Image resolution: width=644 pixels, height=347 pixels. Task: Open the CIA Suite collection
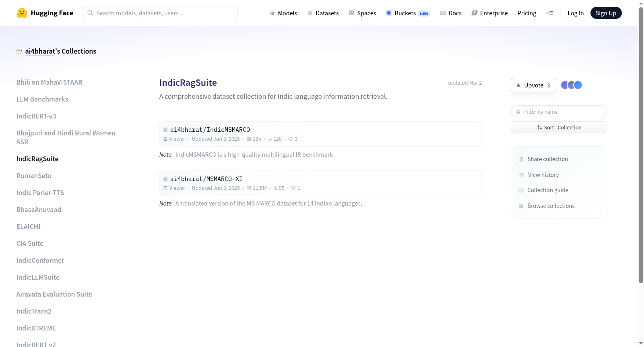point(30,243)
